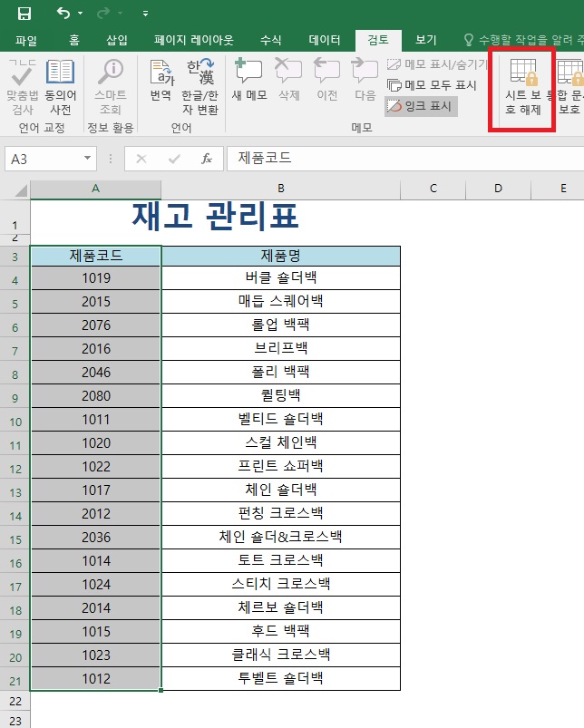Switch to the 수식 ribbon tab
Image resolution: width=584 pixels, height=728 pixels.
270,40
